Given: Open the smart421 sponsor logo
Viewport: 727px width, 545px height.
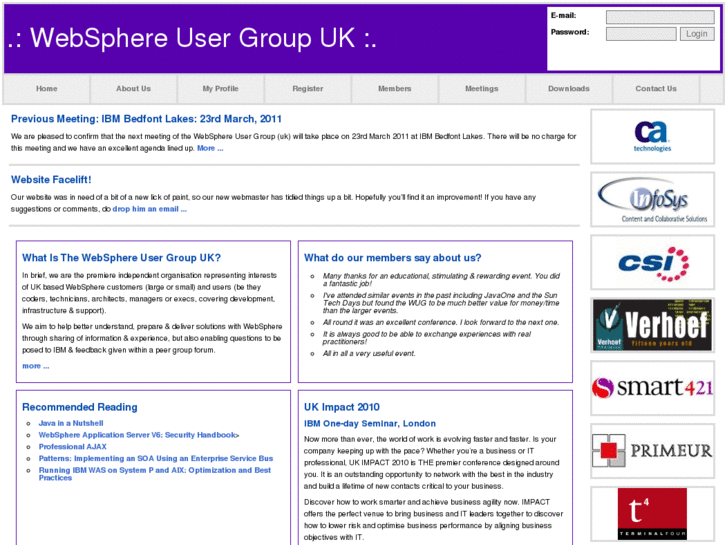Looking at the screenshot, I should 652,388.
